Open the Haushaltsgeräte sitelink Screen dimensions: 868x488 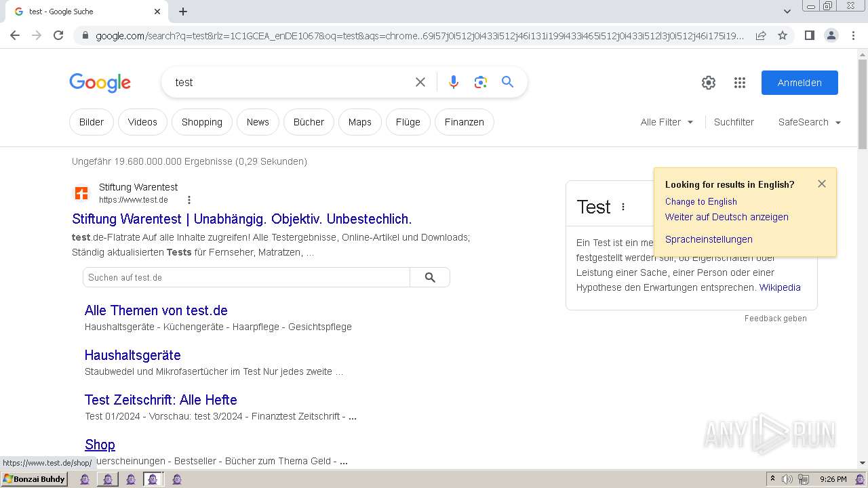click(x=133, y=355)
